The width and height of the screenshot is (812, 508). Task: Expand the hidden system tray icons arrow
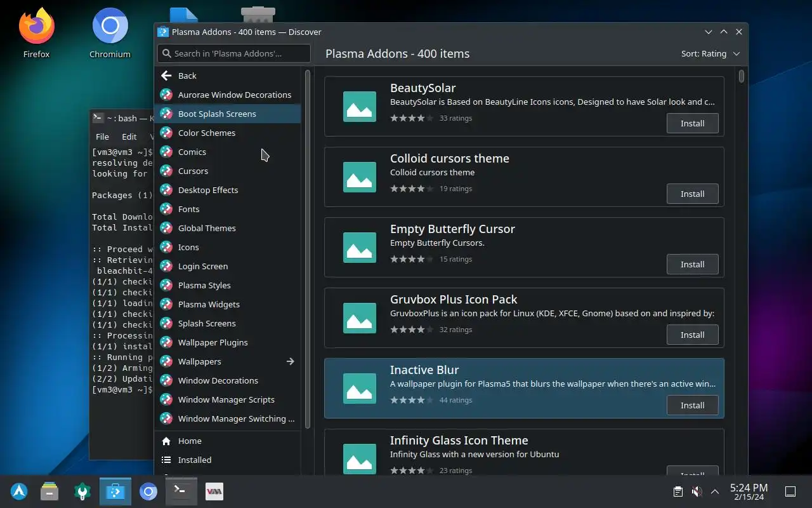(x=715, y=491)
